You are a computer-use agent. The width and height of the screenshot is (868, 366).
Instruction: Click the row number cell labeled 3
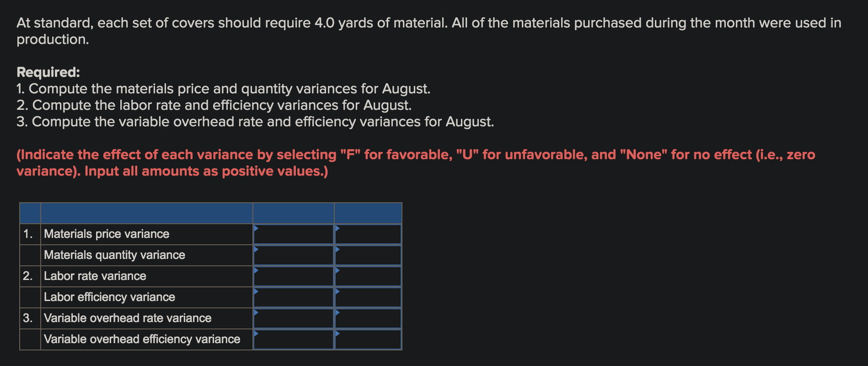point(30,318)
